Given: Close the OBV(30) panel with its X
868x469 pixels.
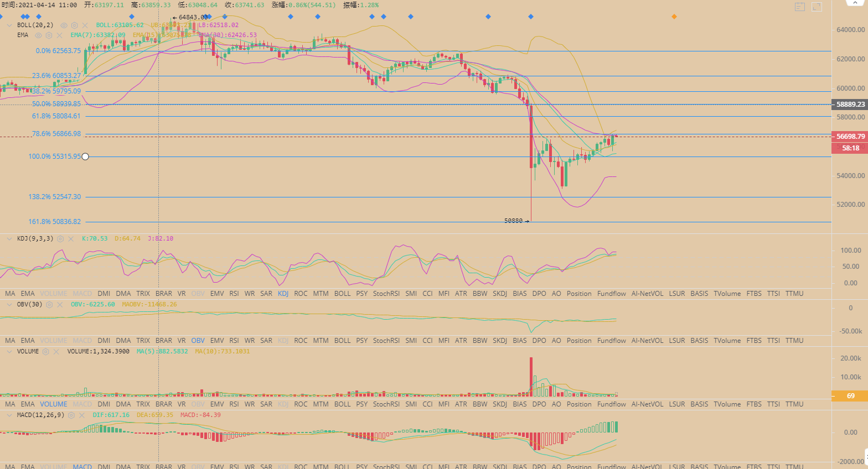Looking at the screenshot, I should [x=60, y=305].
